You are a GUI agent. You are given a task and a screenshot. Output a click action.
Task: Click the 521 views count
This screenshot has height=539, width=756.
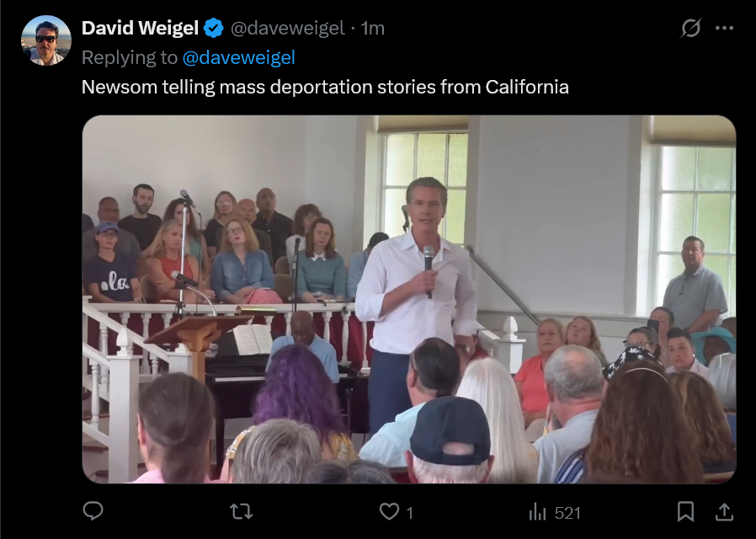(567, 513)
